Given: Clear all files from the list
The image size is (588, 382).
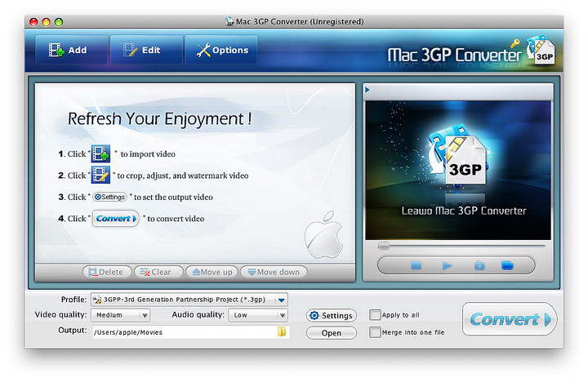Looking at the screenshot, I should [158, 272].
